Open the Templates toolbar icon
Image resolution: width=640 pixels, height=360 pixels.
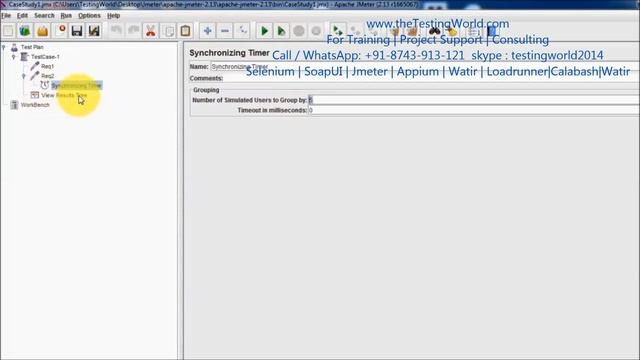(x=25, y=31)
